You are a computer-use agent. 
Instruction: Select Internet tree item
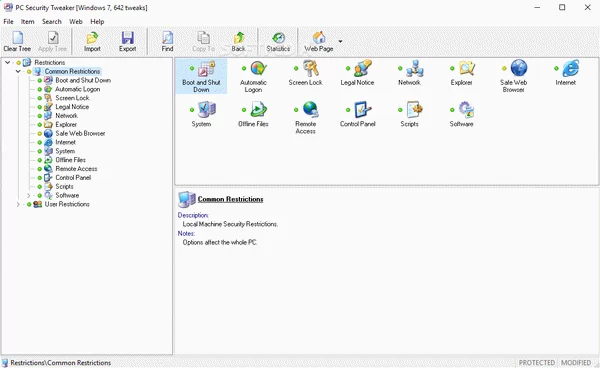click(x=65, y=142)
